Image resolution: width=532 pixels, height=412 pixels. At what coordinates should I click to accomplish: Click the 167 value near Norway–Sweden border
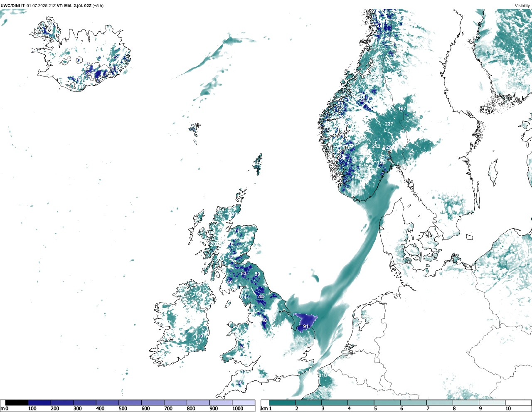(x=402, y=109)
